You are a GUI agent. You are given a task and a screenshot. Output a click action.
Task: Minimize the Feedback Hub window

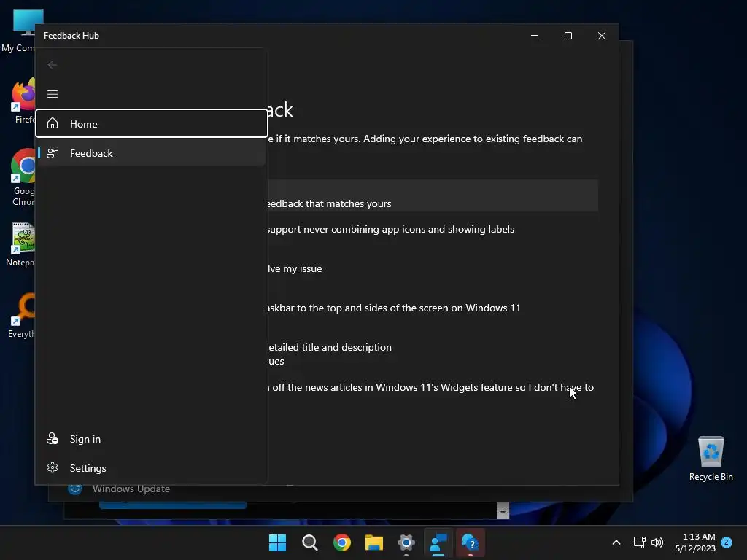535,36
